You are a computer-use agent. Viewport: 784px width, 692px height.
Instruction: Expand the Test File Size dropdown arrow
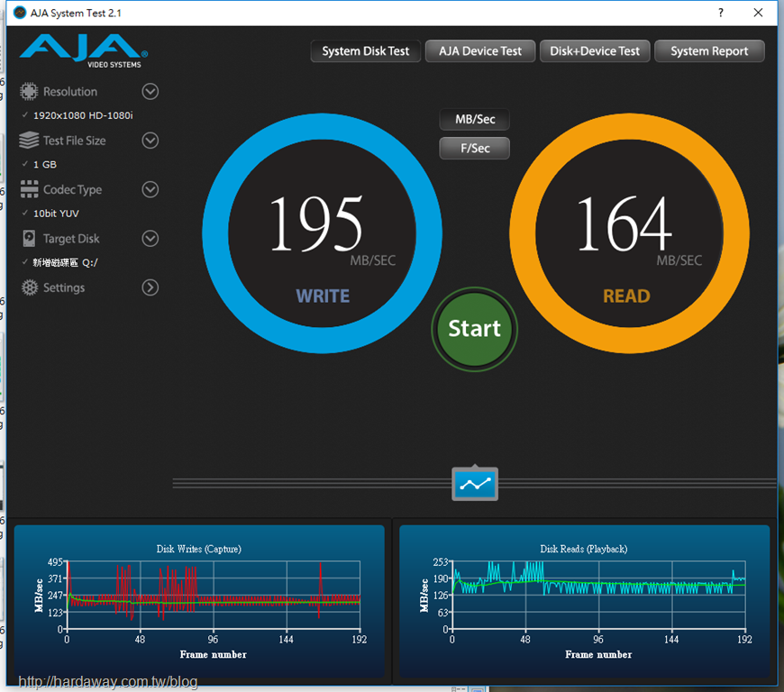pos(150,141)
